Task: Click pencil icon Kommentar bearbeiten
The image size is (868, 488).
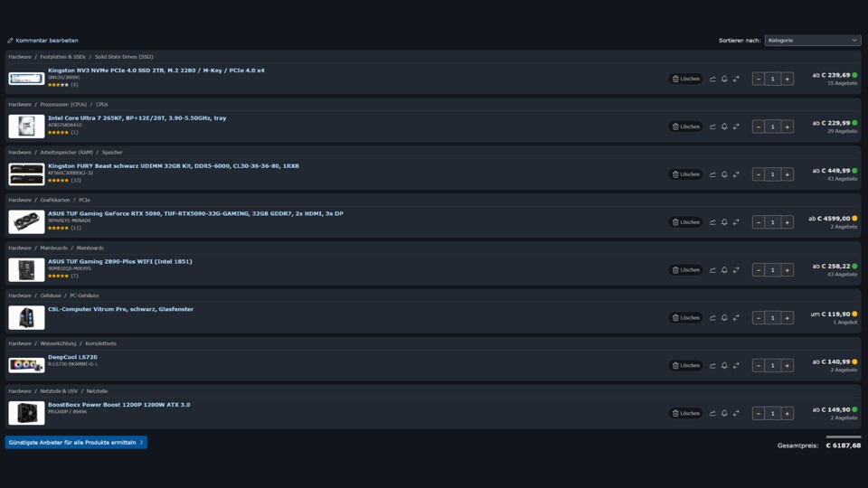Action: click(x=10, y=41)
